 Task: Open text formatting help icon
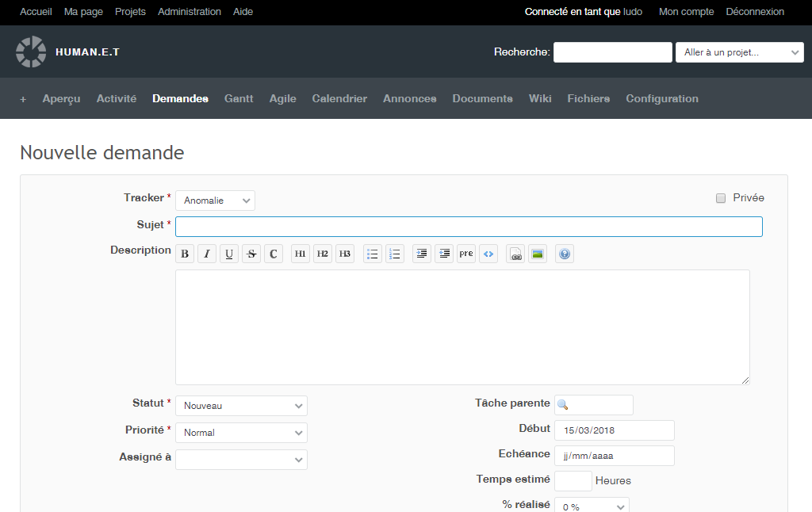pos(565,254)
